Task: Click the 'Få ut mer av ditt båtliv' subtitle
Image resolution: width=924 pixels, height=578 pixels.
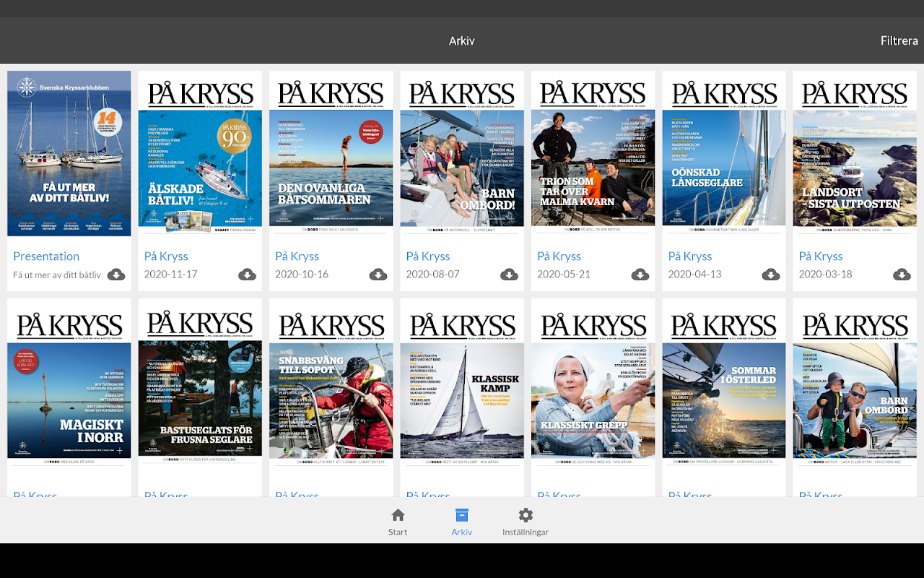Action: tap(57, 275)
